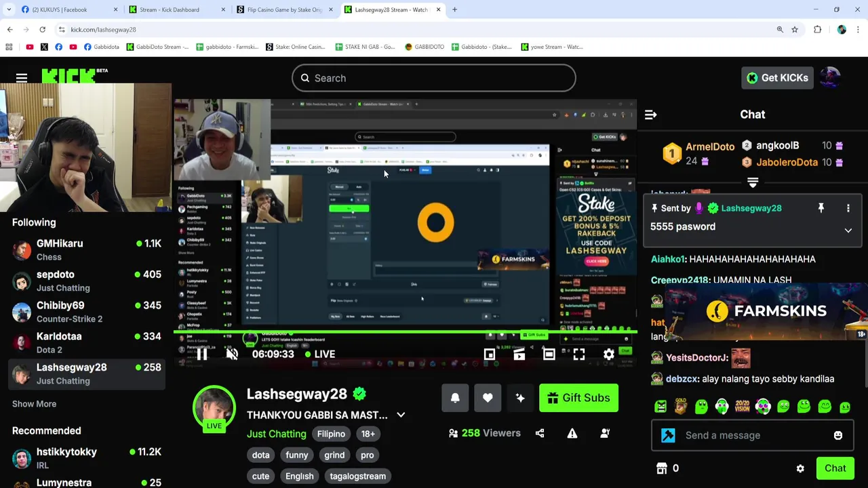868x488 pixels.
Task: Expand the stream title dropdown
Action: 401,415
